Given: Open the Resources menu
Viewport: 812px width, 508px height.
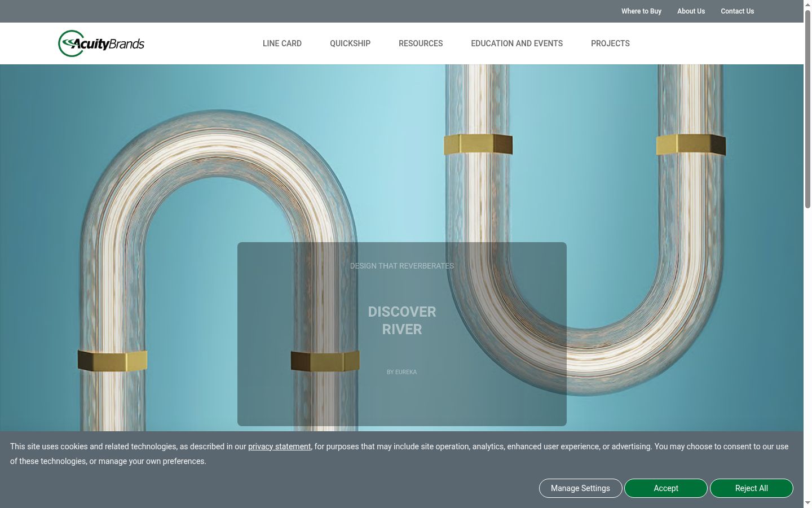Looking at the screenshot, I should click(x=421, y=43).
